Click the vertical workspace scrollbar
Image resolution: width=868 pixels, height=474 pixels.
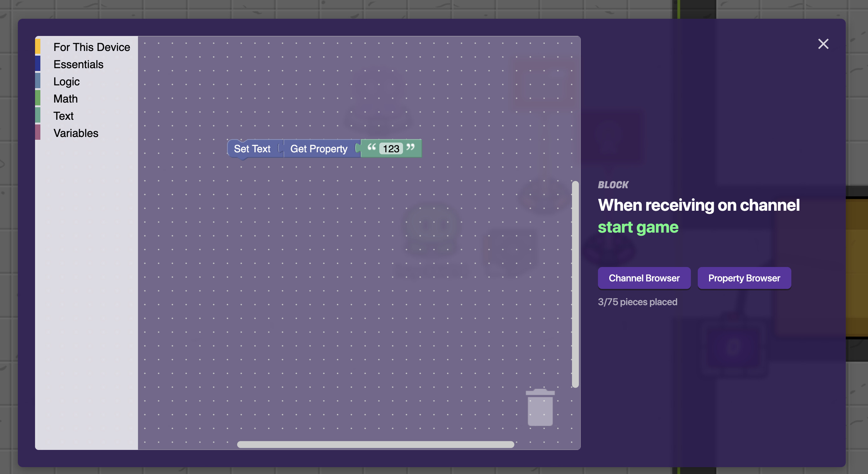coord(575,285)
